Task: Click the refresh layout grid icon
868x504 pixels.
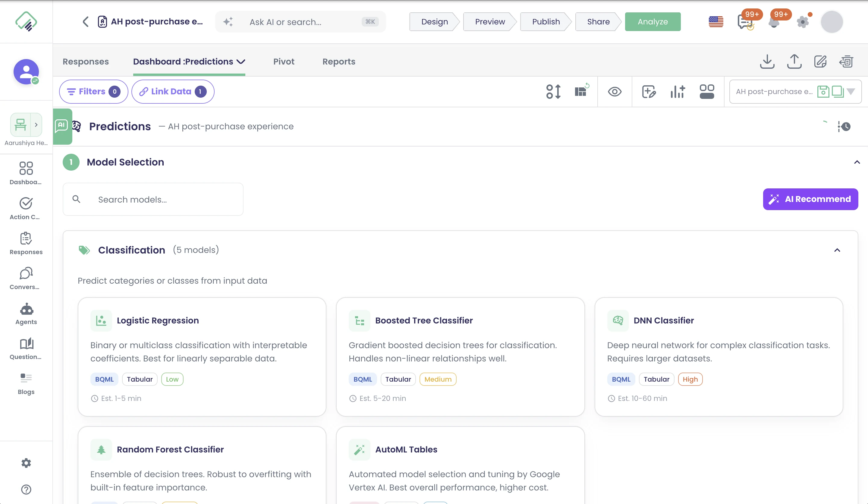Action: (x=582, y=91)
